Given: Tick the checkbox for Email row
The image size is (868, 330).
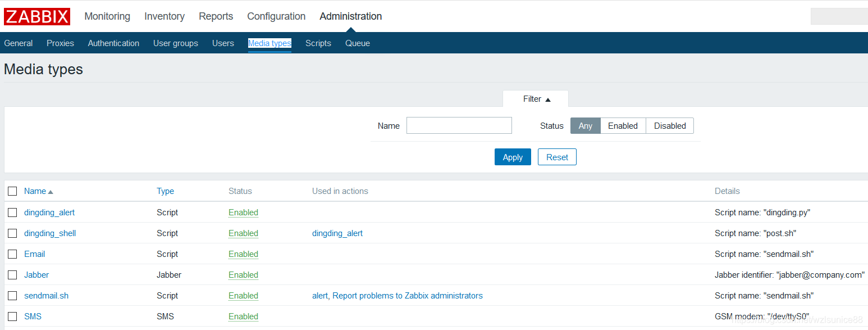Looking at the screenshot, I should point(12,254).
